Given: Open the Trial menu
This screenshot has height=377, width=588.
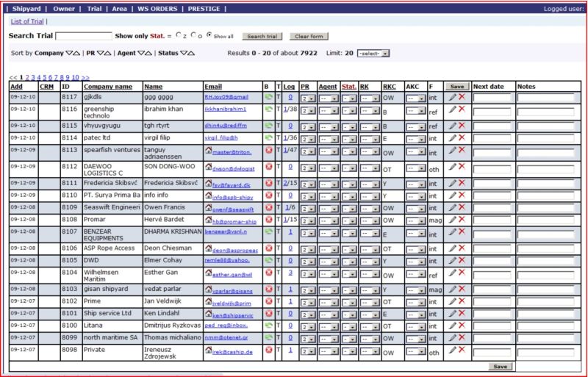Looking at the screenshot, I should point(94,9).
